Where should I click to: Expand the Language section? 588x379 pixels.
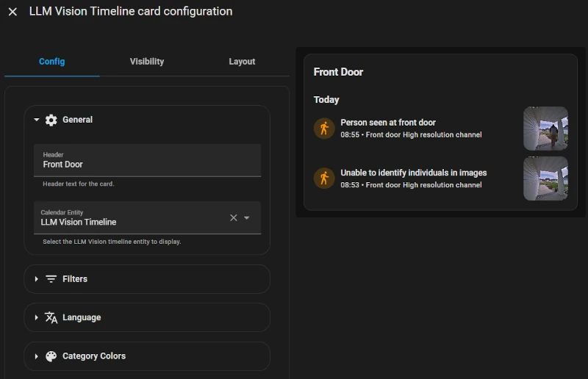pos(37,317)
